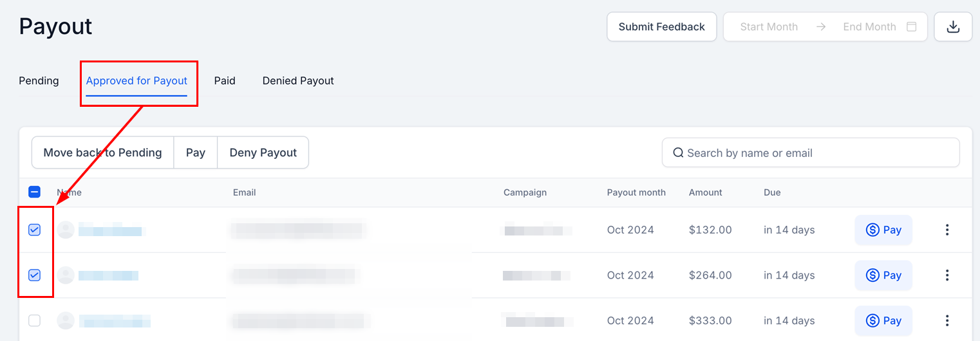Check the $333.00 payout row checkbox
The image size is (980, 341).
(x=35, y=320)
